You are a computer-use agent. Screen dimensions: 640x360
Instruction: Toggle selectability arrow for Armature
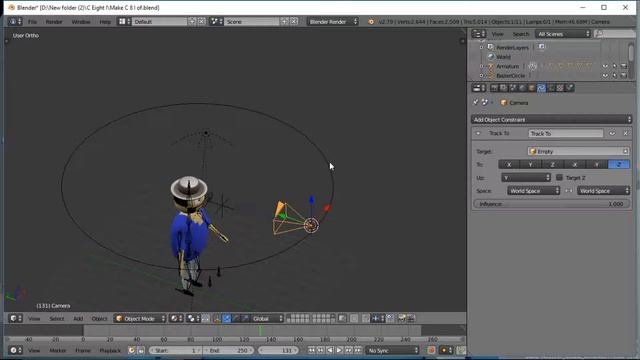614,66
